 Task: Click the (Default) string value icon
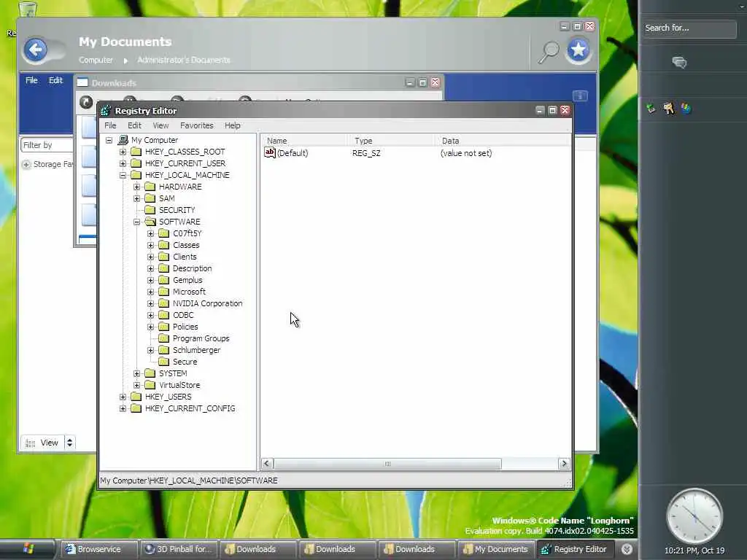[x=270, y=152]
